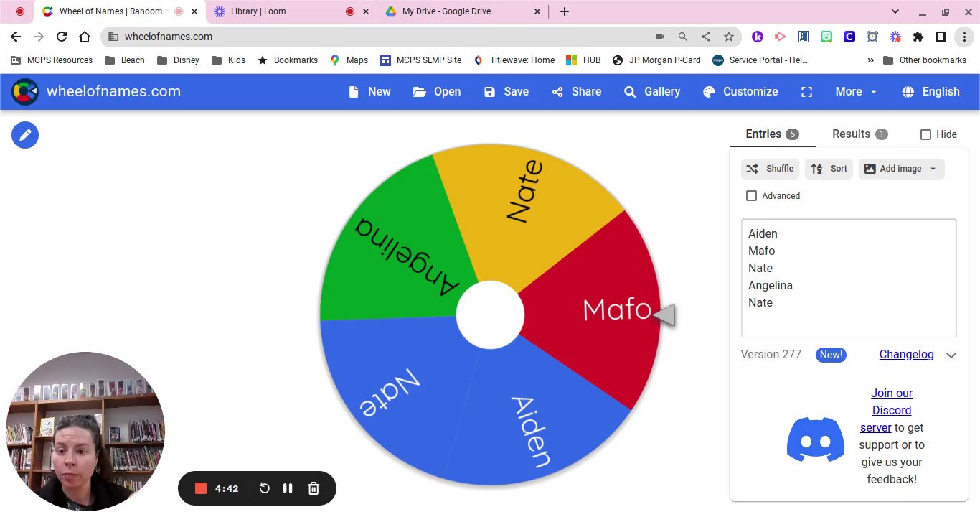980x517 pixels.
Task: Open the Customize settings
Action: click(740, 92)
